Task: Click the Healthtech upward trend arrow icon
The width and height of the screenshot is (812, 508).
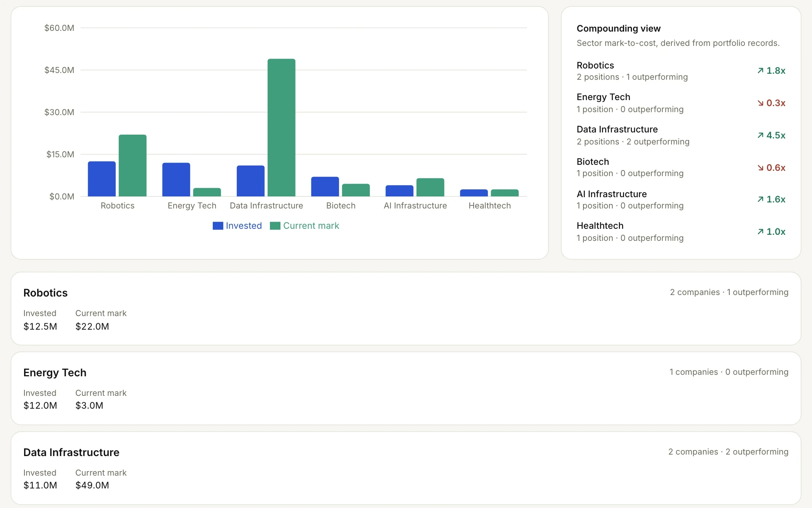Action: click(x=760, y=231)
